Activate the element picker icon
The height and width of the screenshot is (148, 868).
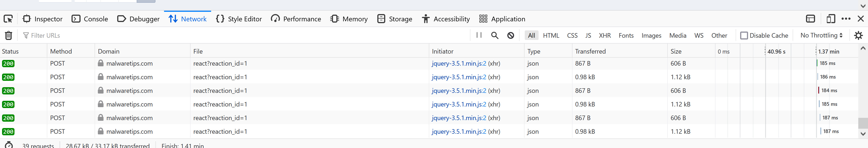coord(8,19)
